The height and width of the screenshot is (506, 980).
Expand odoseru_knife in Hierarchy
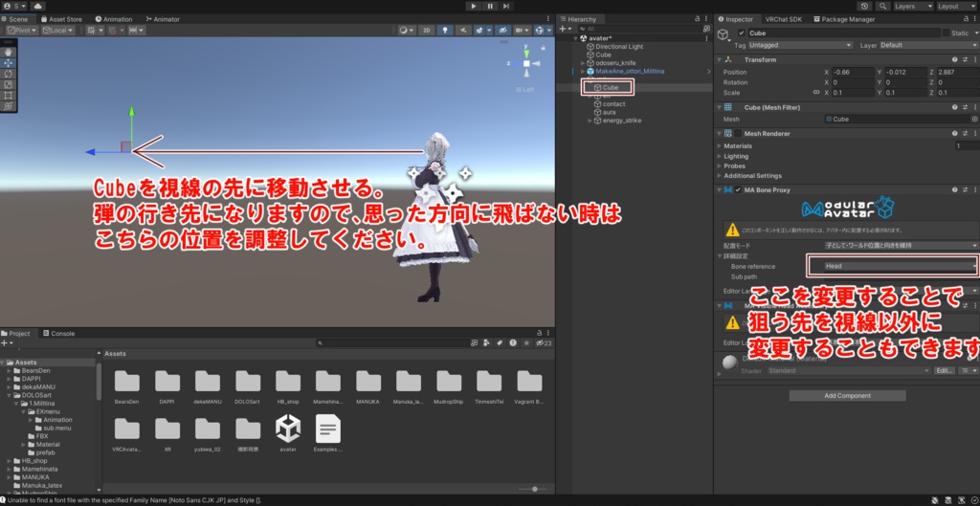pos(583,63)
